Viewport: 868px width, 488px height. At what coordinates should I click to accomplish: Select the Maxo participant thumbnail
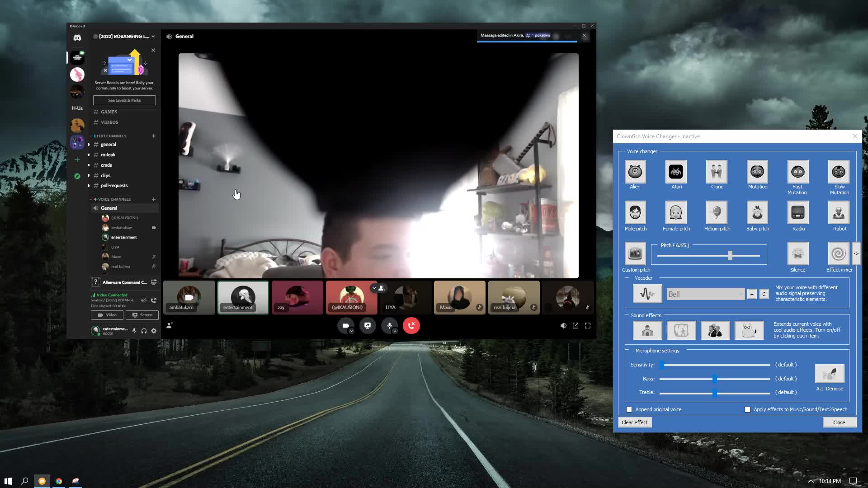click(459, 297)
